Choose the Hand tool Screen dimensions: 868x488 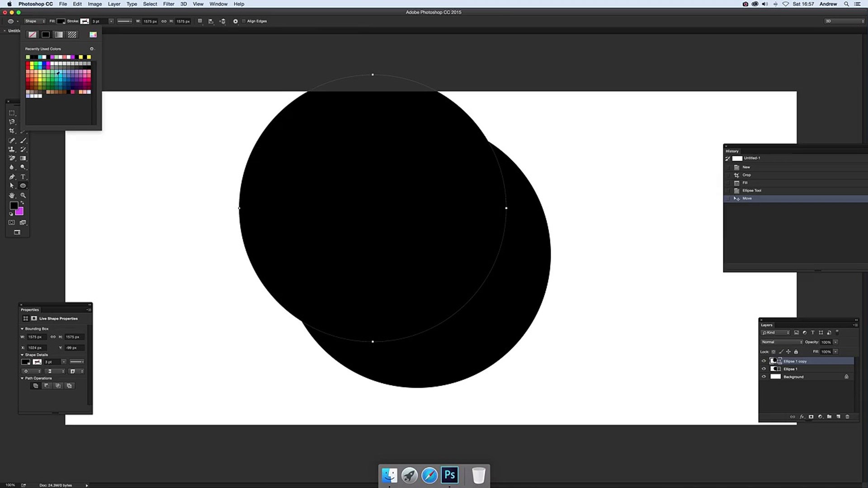point(12,195)
